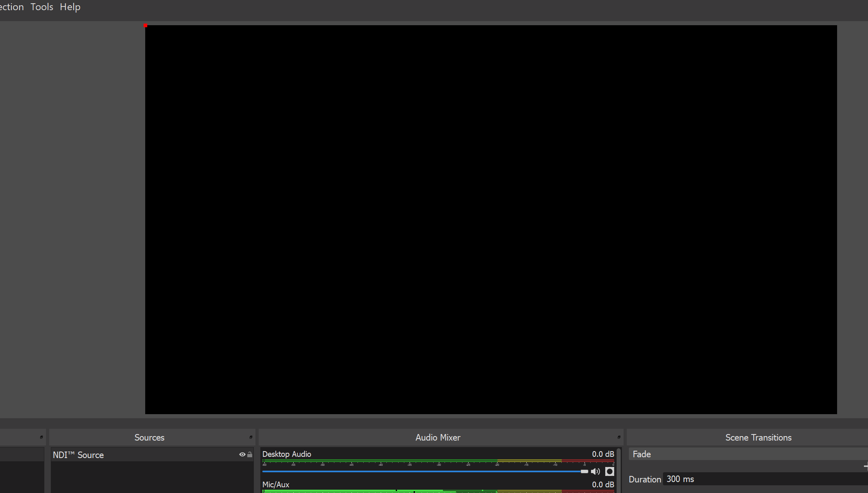Open the Tools menu
The width and height of the screenshot is (868, 493).
(x=41, y=7)
